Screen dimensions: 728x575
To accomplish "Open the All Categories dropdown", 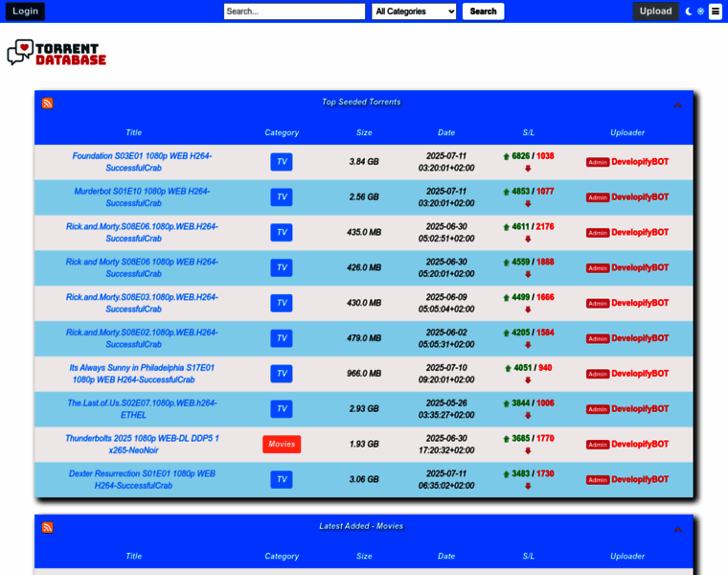I will 414,11.
